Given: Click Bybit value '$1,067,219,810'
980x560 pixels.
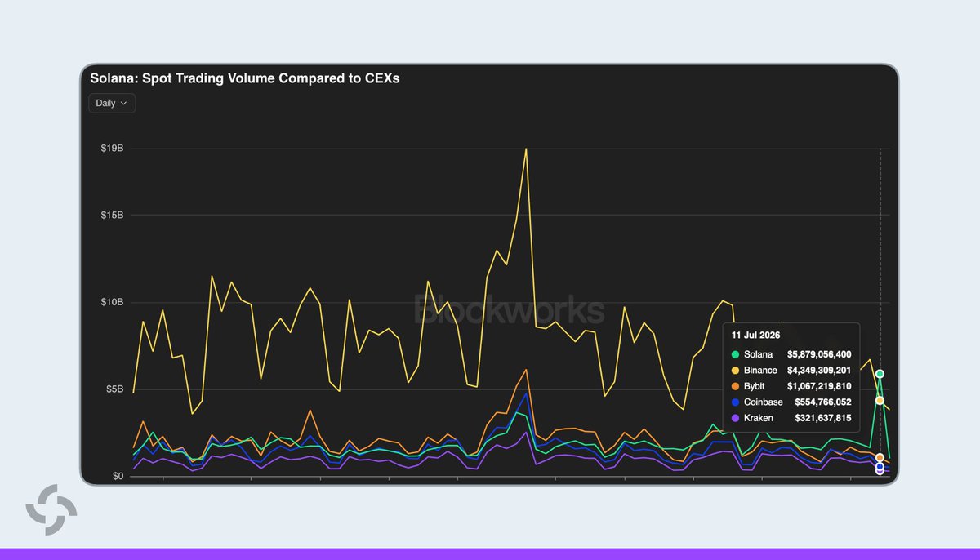Looking at the screenshot, I should click(819, 386).
